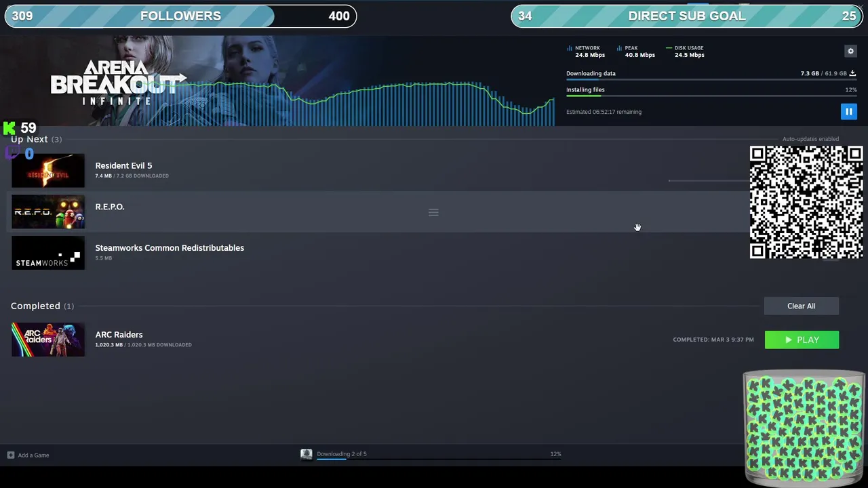Image resolution: width=868 pixels, height=488 pixels.
Task: Click the Completed section header
Action: (x=42, y=306)
